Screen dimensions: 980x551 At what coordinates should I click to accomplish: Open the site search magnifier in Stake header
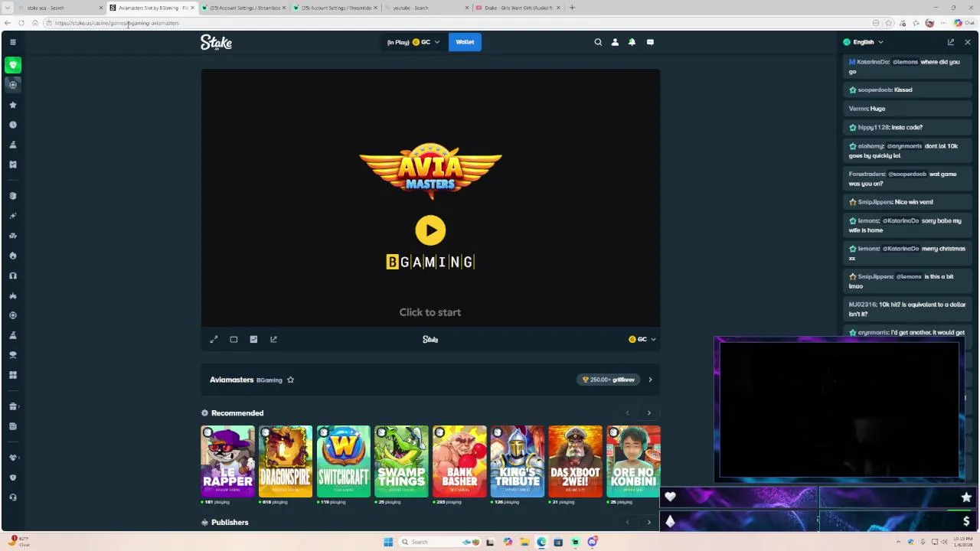click(598, 42)
